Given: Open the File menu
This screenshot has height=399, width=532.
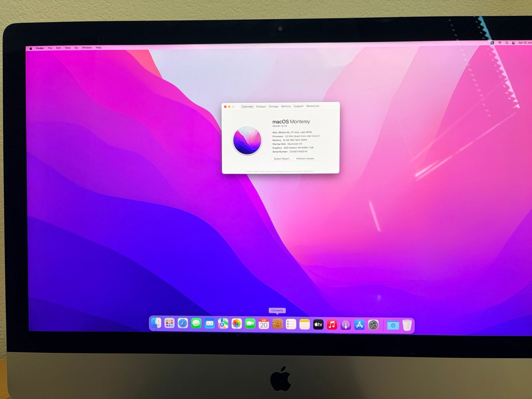Looking at the screenshot, I should point(50,48).
